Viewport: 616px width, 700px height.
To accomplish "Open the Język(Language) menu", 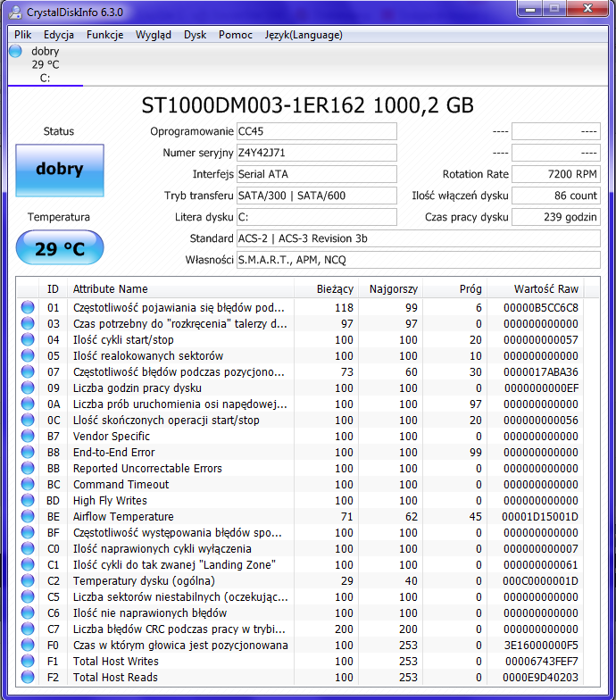I will pyautogui.click(x=304, y=35).
